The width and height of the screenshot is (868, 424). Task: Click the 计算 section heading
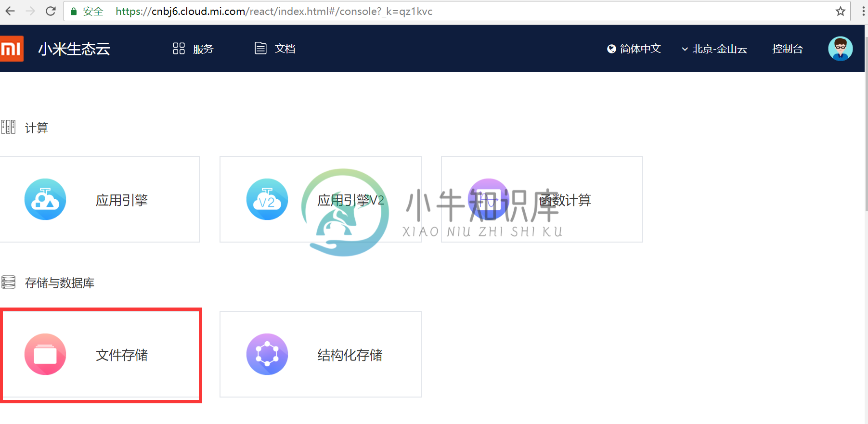[x=37, y=128]
